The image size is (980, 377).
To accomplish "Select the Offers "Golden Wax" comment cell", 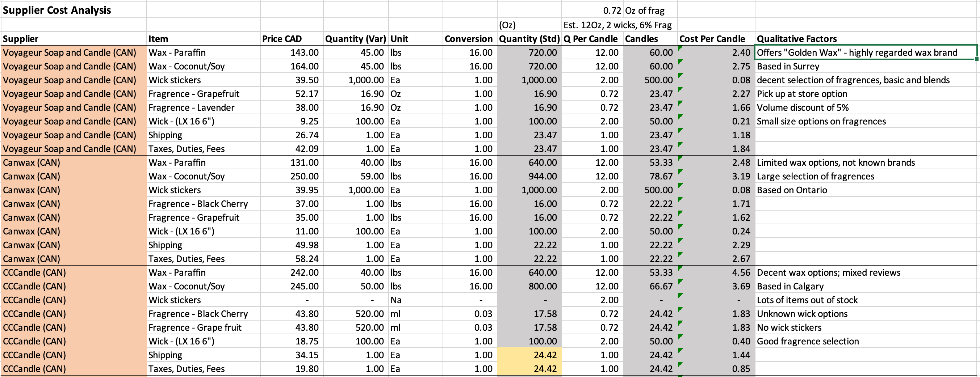I will [x=866, y=52].
